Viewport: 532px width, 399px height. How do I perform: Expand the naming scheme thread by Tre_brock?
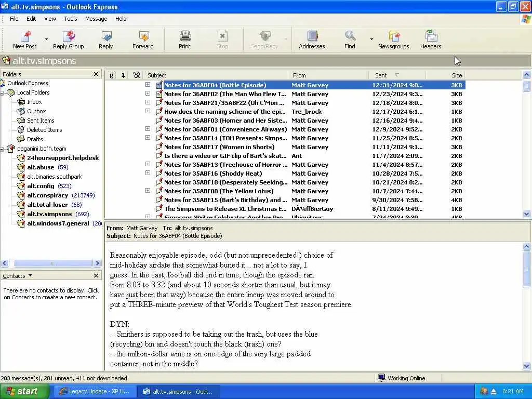point(148,111)
